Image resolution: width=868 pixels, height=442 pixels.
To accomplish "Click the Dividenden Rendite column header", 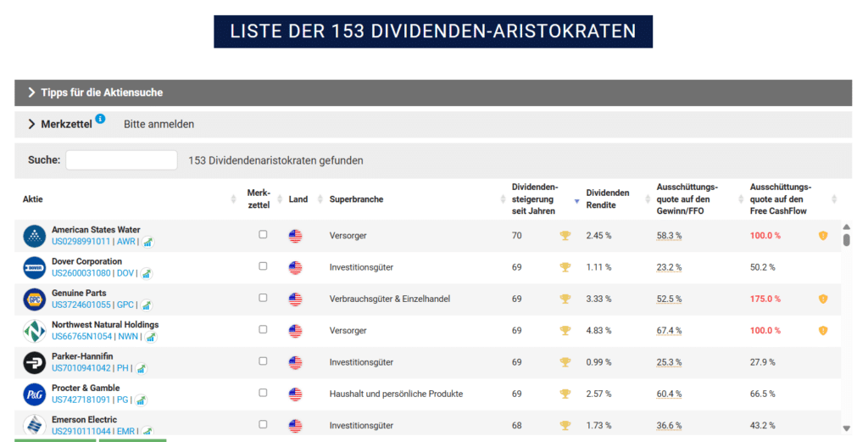I will pyautogui.click(x=608, y=199).
